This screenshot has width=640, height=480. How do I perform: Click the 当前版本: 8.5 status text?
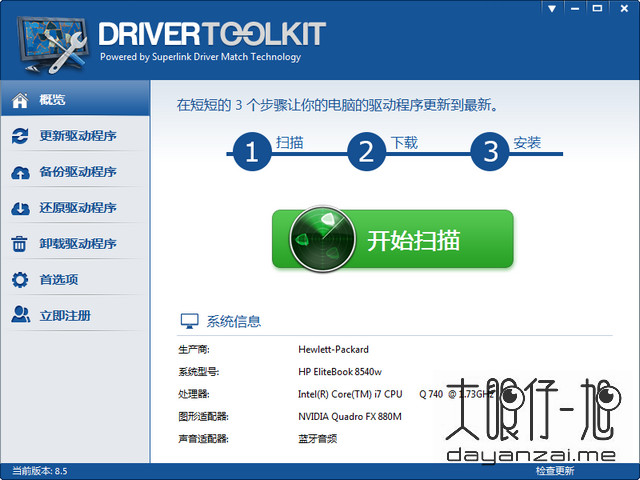[x=40, y=471]
